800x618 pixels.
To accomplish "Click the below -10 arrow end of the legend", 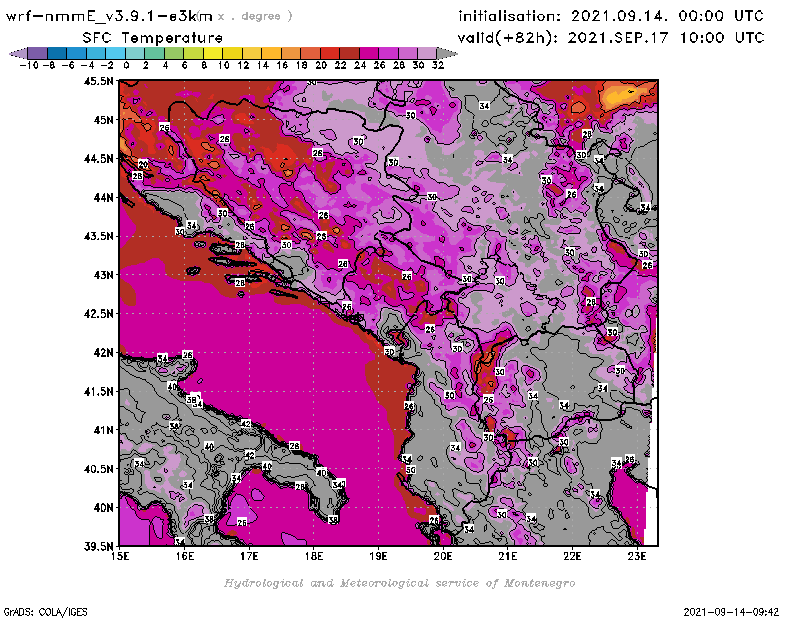I will point(18,53).
